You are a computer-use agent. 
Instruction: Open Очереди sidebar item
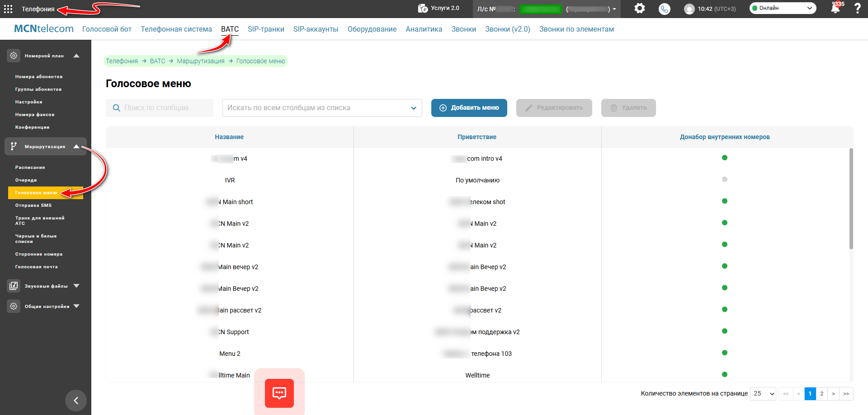[x=26, y=180]
